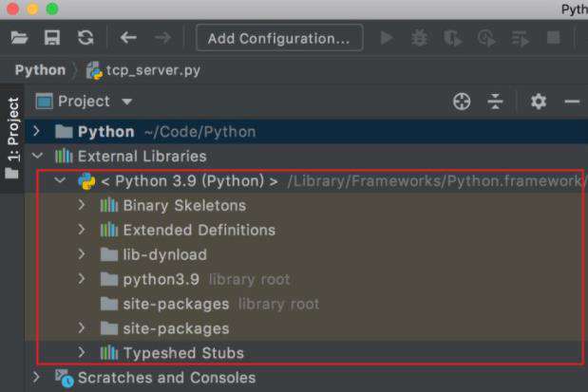Click the Open folder toolbar icon

[19, 38]
